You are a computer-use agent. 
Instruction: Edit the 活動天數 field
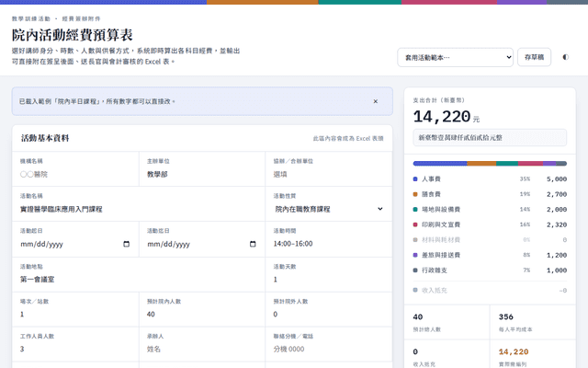[329, 280]
